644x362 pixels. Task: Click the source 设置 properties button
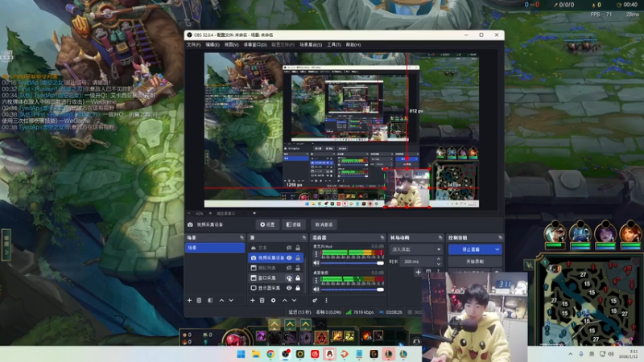click(x=267, y=224)
